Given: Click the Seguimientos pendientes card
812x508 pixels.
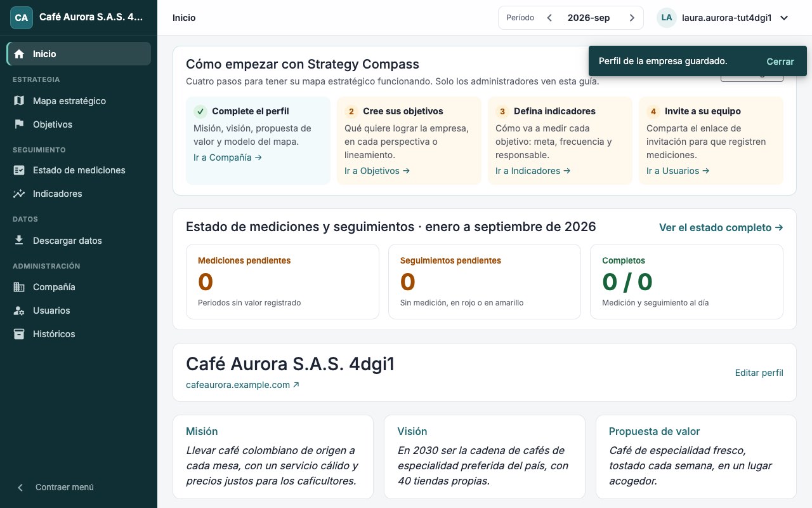Looking at the screenshot, I should point(485,281).
